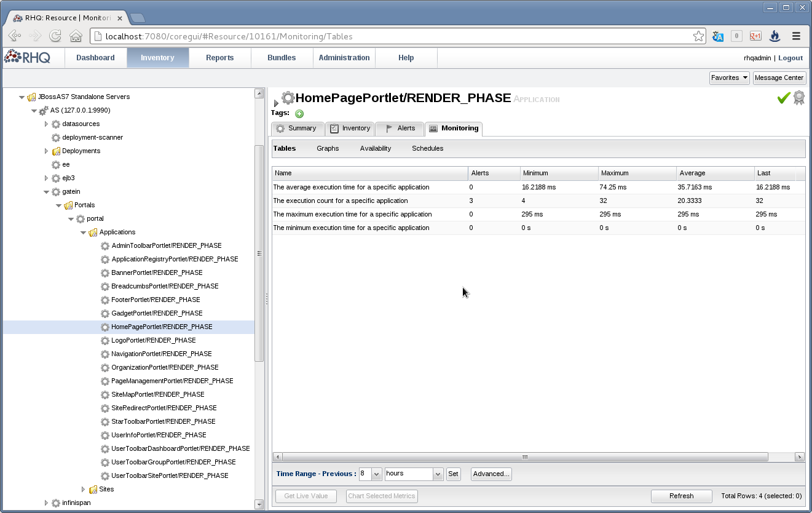This screenshot has height=513, width=812.
Task: Collapse the gatein tree node
Action: 46,192
